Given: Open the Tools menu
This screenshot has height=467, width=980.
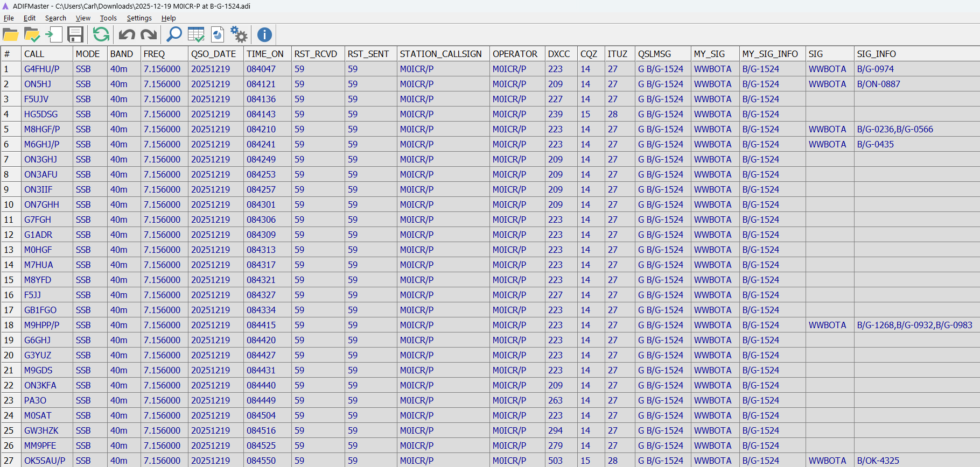Looking at the screenshot, I should pos(108,18).
